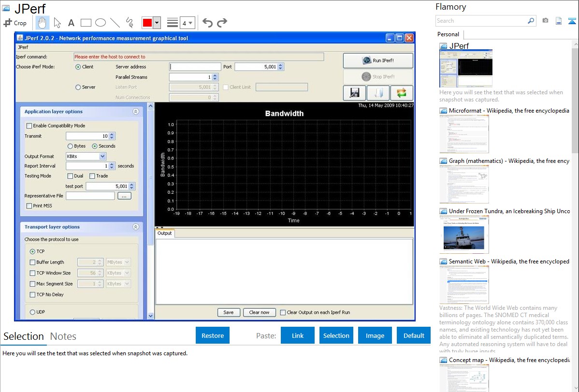Select the Server mode radio button

tap(78, 87)
